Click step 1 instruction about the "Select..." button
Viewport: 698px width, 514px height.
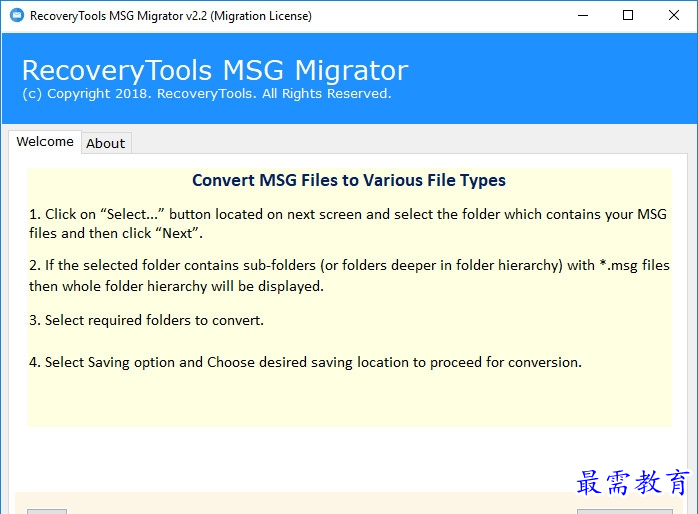click(x=348, y=223)
